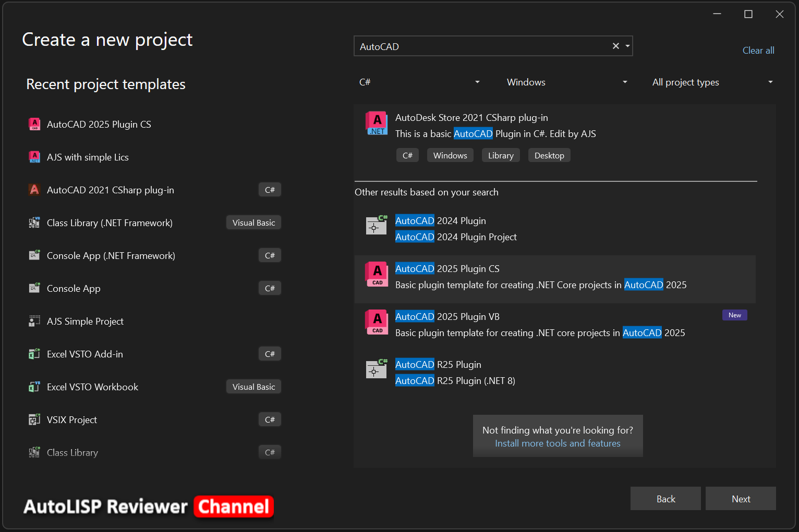
Task: Select Excel VSTO Workbook template
Action: coord(154,387)
